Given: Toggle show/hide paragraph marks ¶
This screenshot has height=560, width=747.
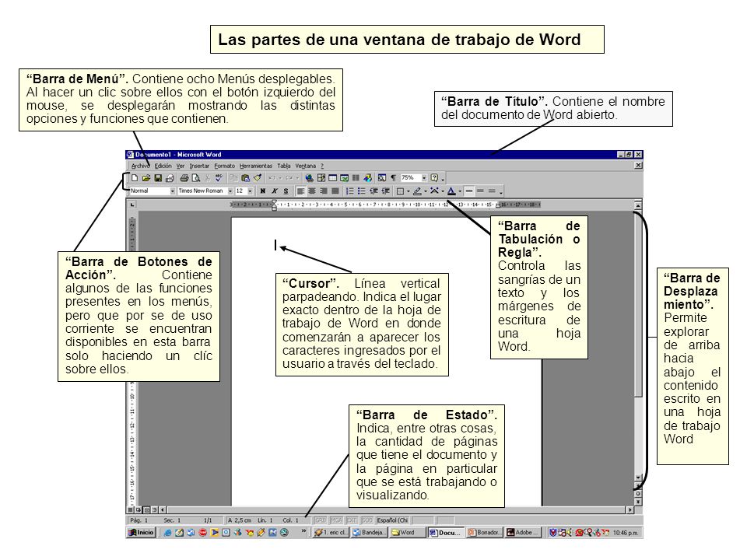Looking at the screenshot, I should (x=394, y=177).
